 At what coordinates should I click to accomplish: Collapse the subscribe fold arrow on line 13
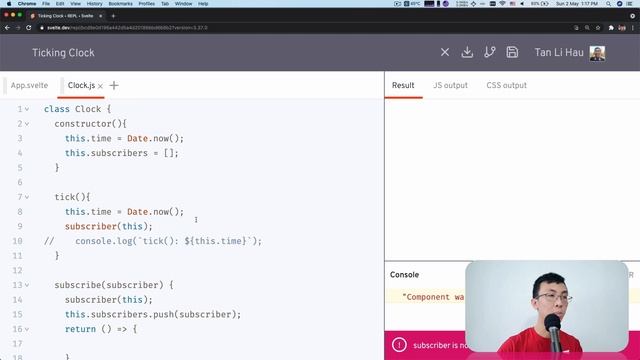click(x=27, y=285)
